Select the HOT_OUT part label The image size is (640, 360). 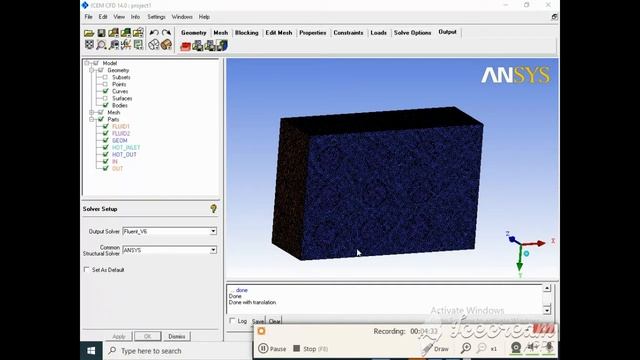click(x=124, y=155)
